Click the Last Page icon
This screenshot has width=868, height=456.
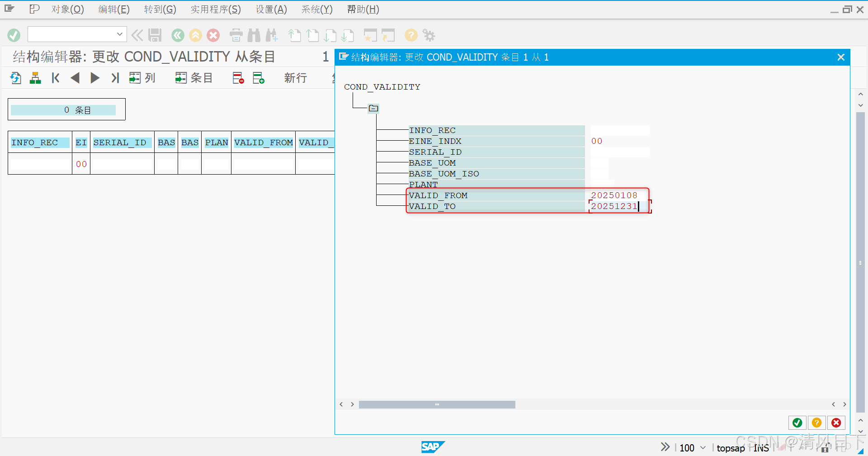click(x=348, y=35)
